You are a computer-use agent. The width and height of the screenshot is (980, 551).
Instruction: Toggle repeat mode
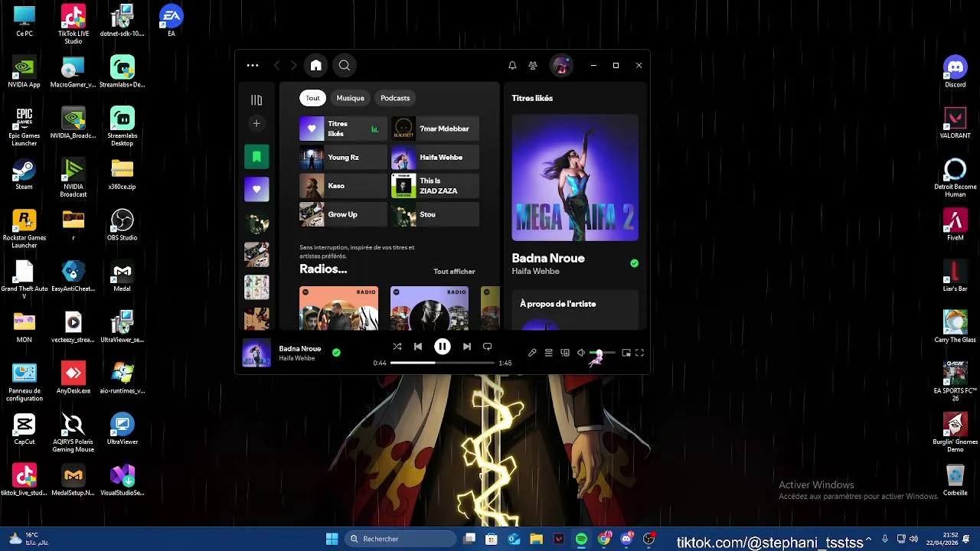click(x=488, y=347)
